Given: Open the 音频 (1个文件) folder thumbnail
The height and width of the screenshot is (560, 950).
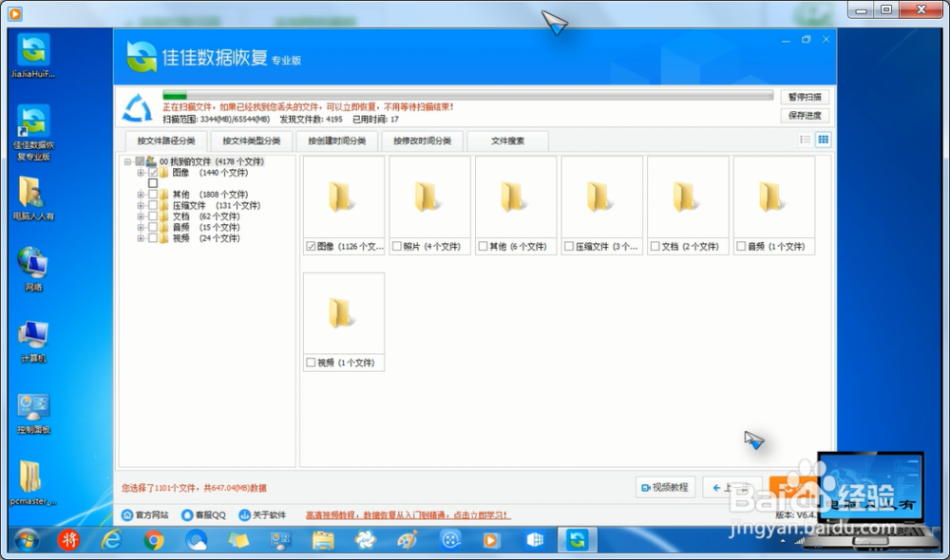Looking at the screenshot, I should [773, 197].
